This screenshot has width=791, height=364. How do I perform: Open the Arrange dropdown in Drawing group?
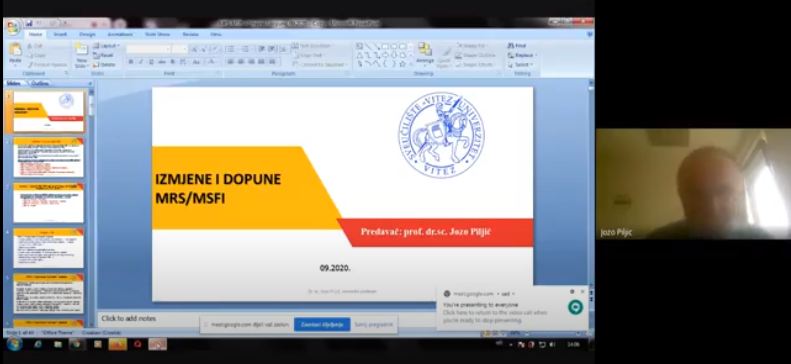(x=425, y=53)
